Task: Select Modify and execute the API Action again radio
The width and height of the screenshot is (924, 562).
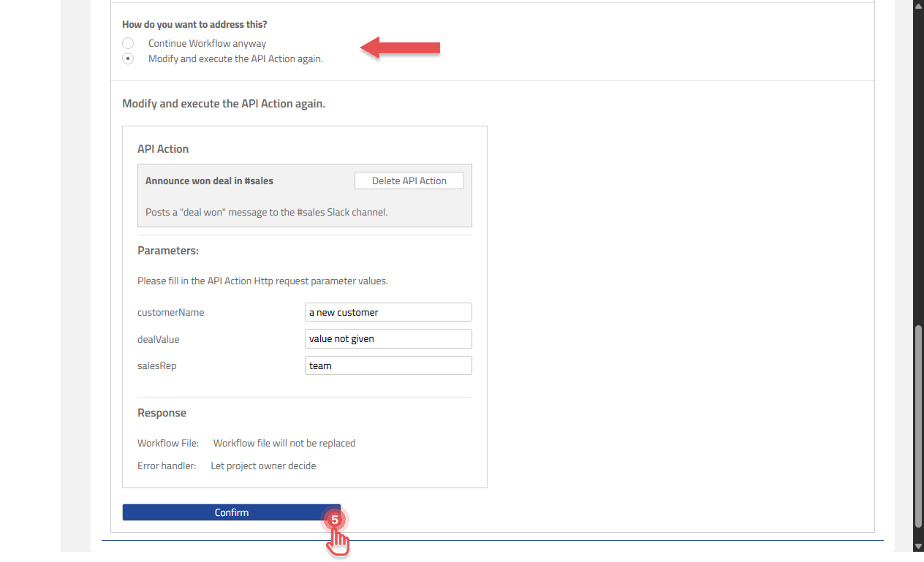Action: point(128,58)
